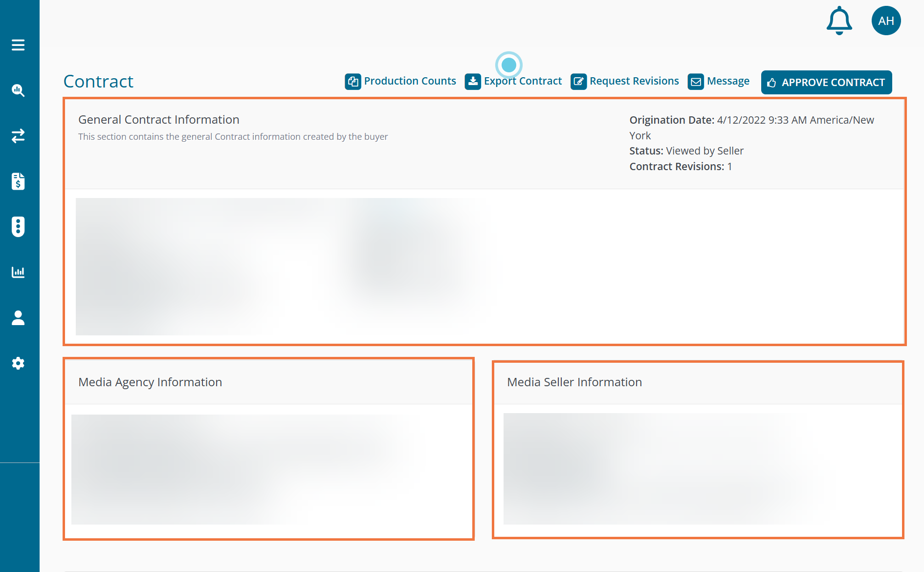Open the AH user avatar menu
924x572 pixels.
click(x=886, y=21)
